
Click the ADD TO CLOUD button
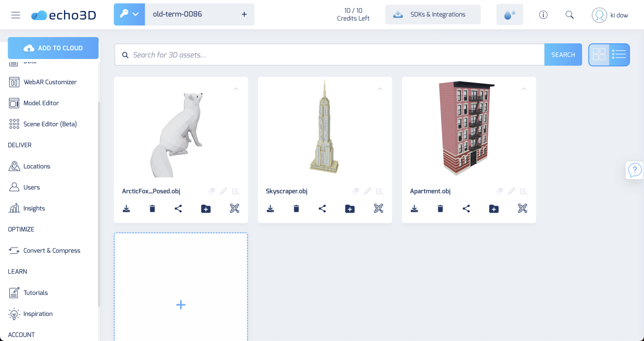(53, 48)
